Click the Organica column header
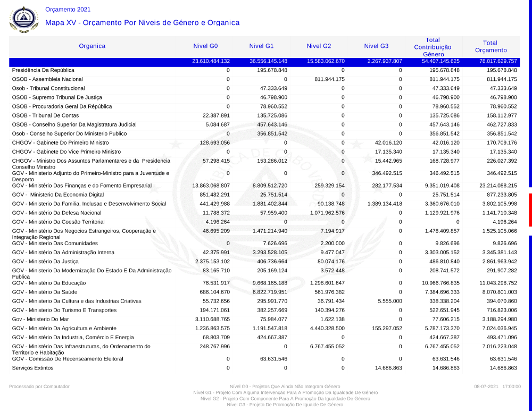Screen dimensions: 532x411 point(92,46)
